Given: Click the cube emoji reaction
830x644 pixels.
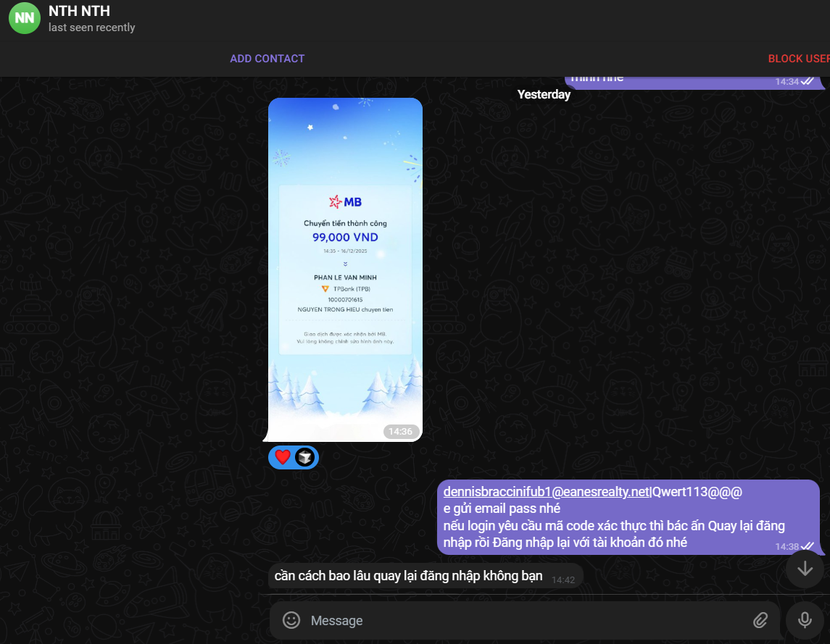Looking at the screenshot, I should [304, 456].
